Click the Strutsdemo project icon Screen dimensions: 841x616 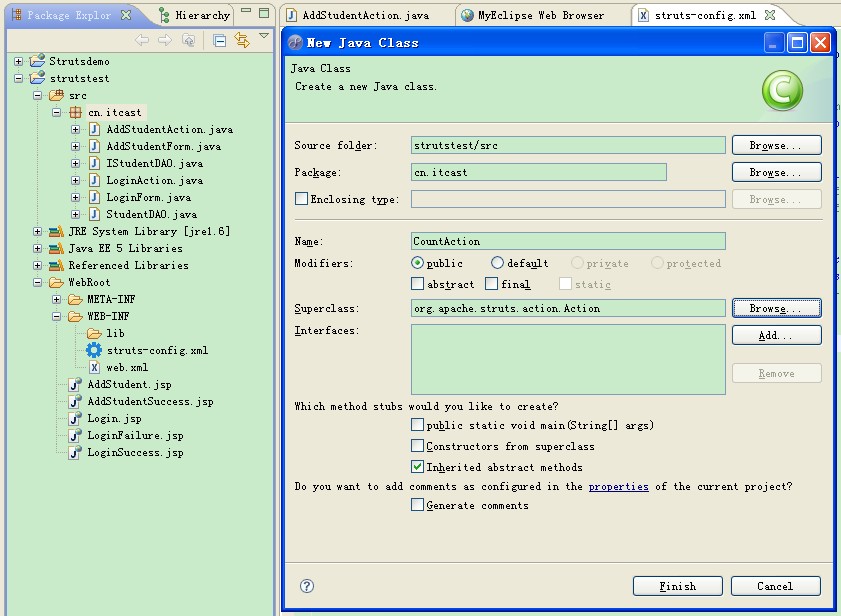coord(37,61)
